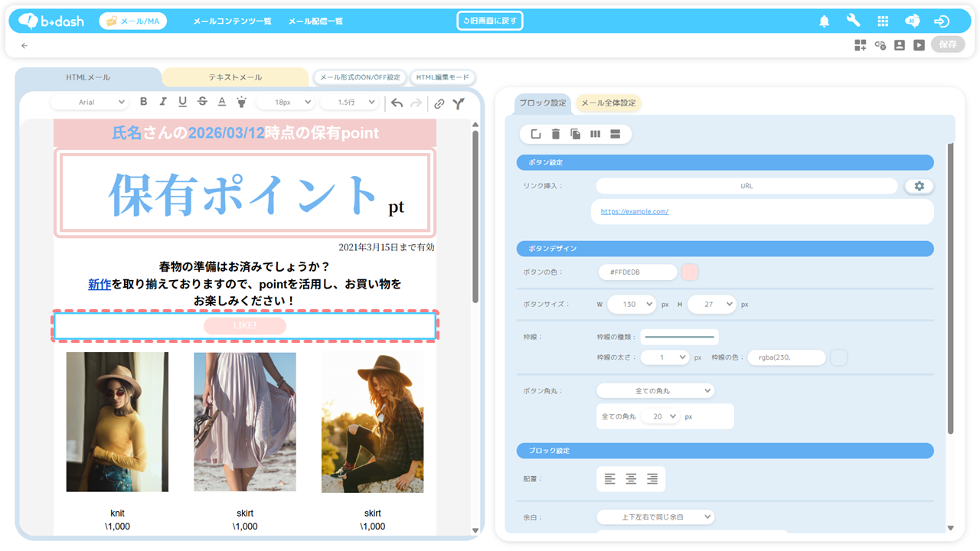Delete block with the trash icon
This screenshot has width=980, height=551.
[x=556, y=134]
